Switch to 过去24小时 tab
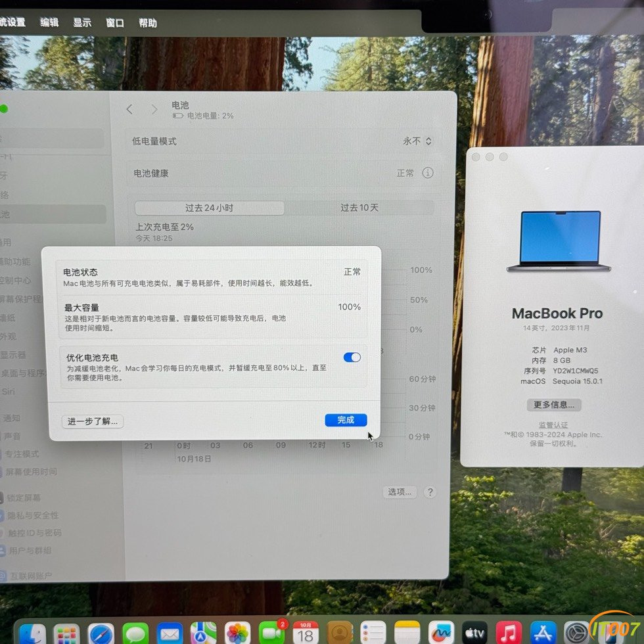The height and width of the screenshot is (644, 644). click(x=210, y=208)
